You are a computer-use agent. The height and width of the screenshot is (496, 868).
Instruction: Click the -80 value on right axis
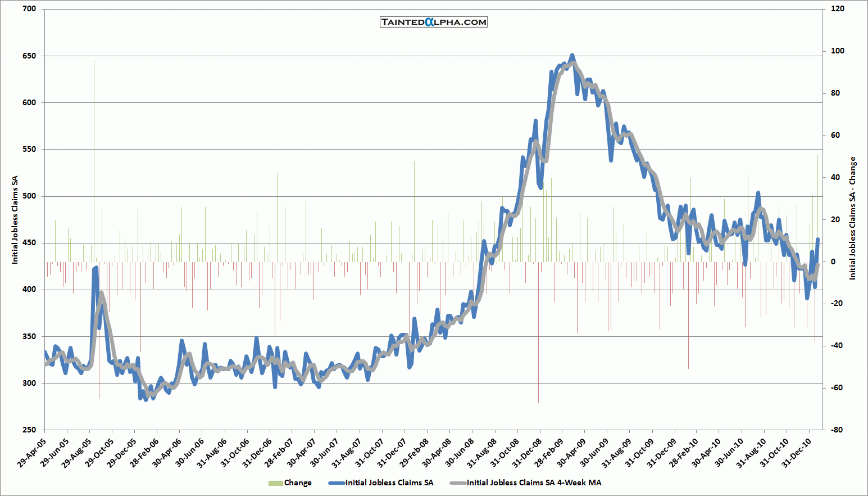(x=837, y=430)
